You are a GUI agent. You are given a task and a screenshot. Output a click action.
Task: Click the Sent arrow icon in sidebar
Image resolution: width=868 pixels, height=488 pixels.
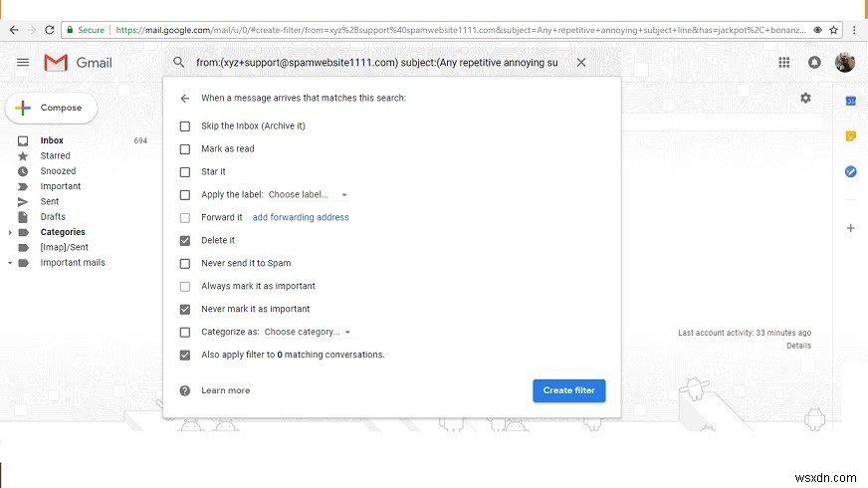pyautogui.click(x=23, y=201)
